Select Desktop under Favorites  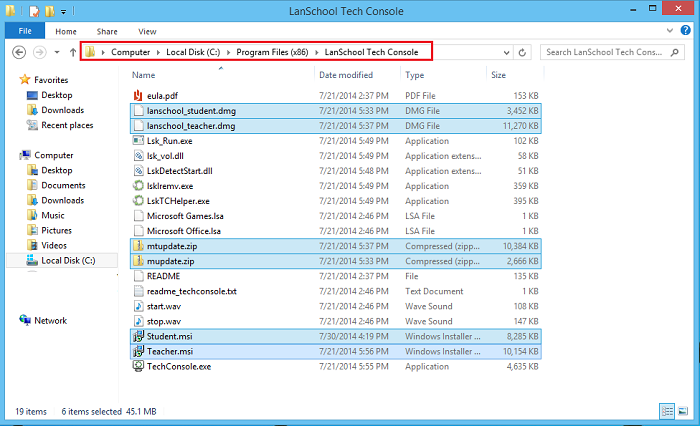tap(57, 95)
